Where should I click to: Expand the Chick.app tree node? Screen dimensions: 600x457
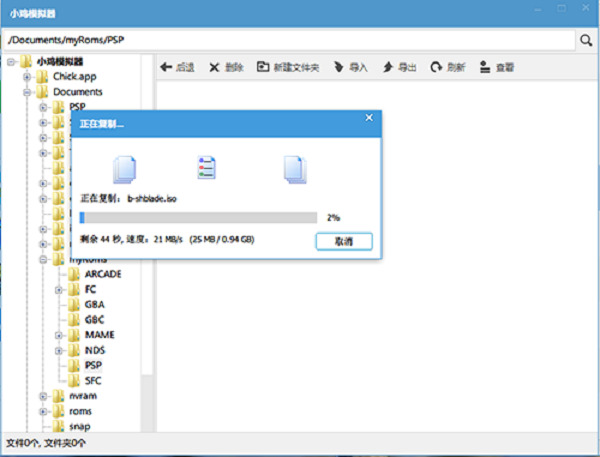pos(27,77)
